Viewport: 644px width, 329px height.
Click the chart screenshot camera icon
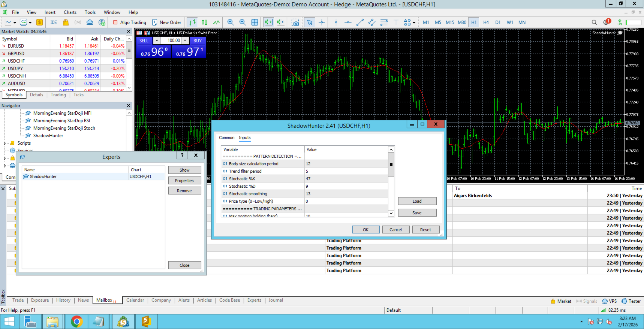click(295, 22)
